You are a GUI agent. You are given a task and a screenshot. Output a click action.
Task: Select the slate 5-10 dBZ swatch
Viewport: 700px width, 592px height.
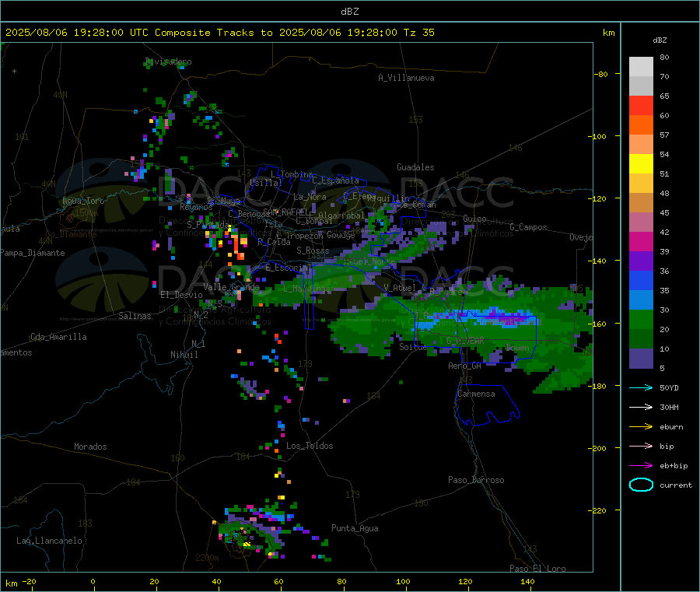point(641,359)
